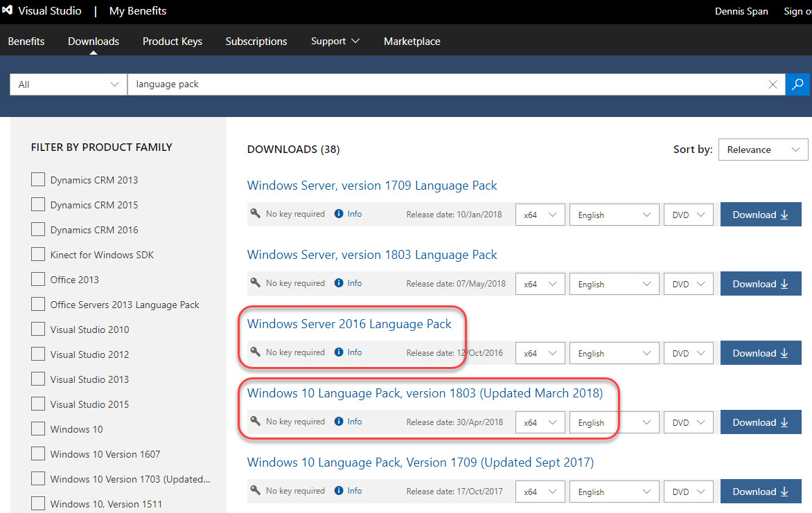Click key icon in Server 2016 row
812x513 pixels.
point(255,352)
